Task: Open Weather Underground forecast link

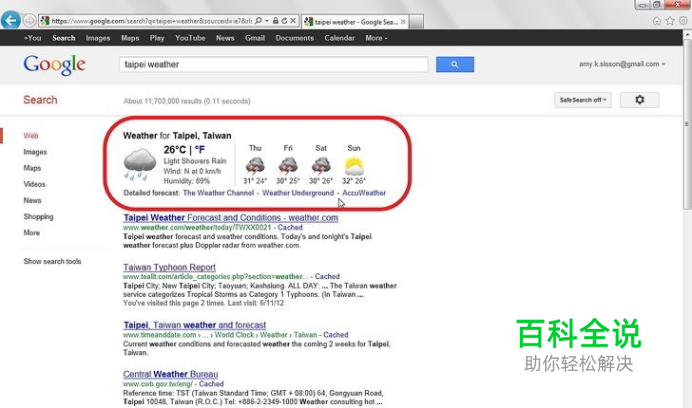Action: (x=298, y=193)
